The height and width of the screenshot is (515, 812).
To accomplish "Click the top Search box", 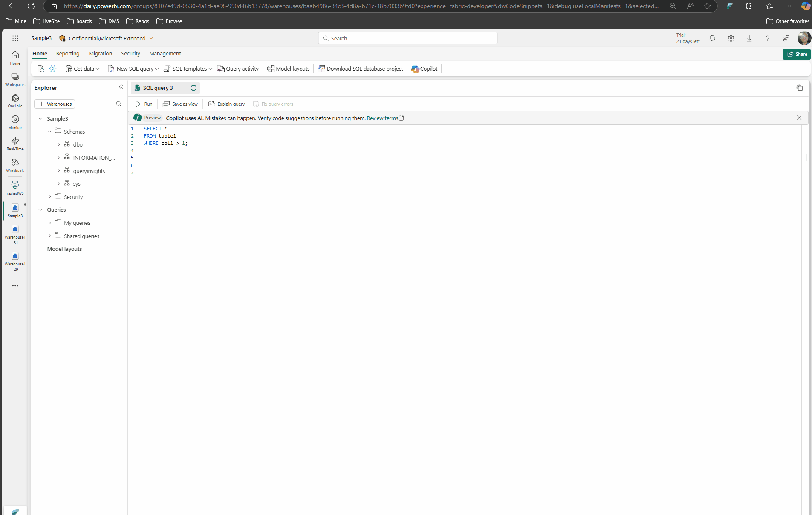I will tap(407, 38).
